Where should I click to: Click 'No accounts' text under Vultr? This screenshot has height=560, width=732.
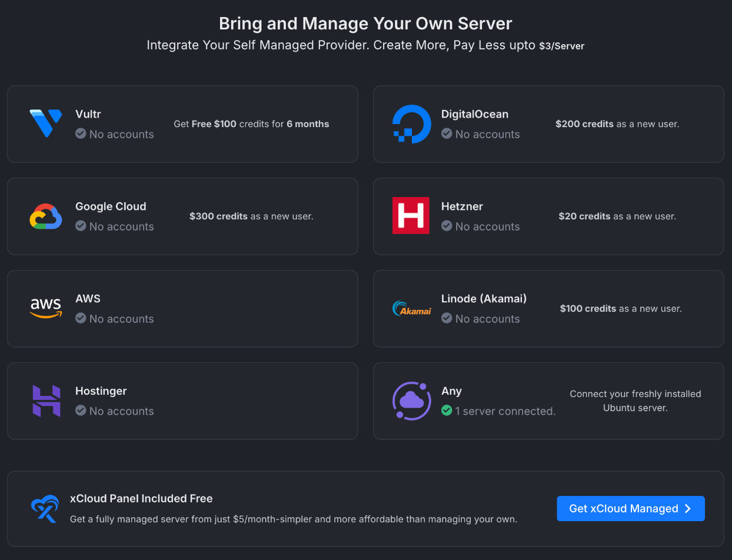pyautogui.click(x=121, y=134)
